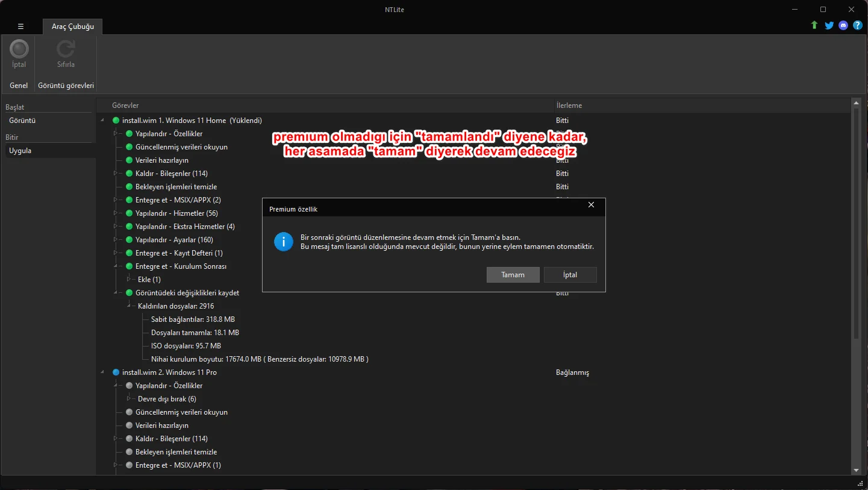
Task: Open the Twitter bird icon link
Action: [x=829, y=25]
